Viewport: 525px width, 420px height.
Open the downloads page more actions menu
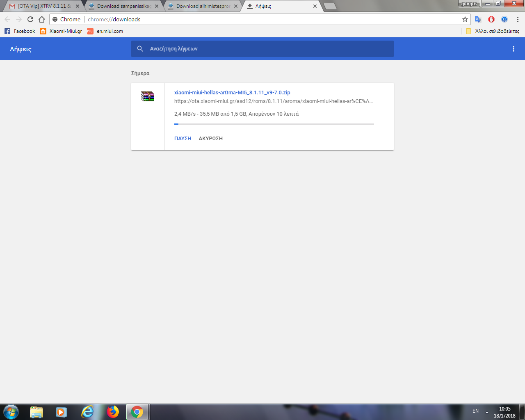(513, 49)
